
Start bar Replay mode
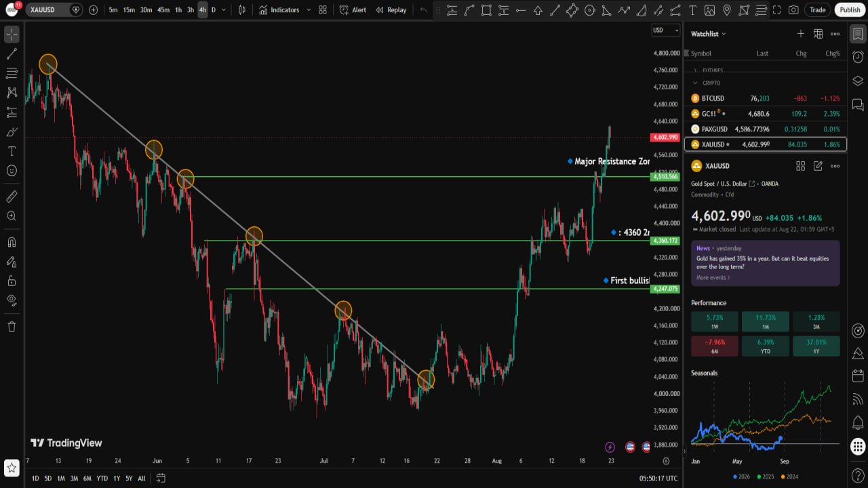tap(391, 10)
